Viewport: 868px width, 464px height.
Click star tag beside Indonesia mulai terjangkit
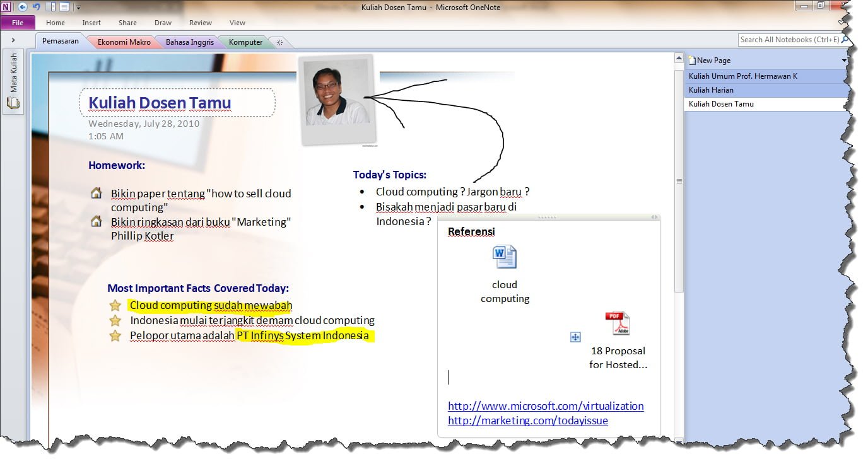pos(115,320)
